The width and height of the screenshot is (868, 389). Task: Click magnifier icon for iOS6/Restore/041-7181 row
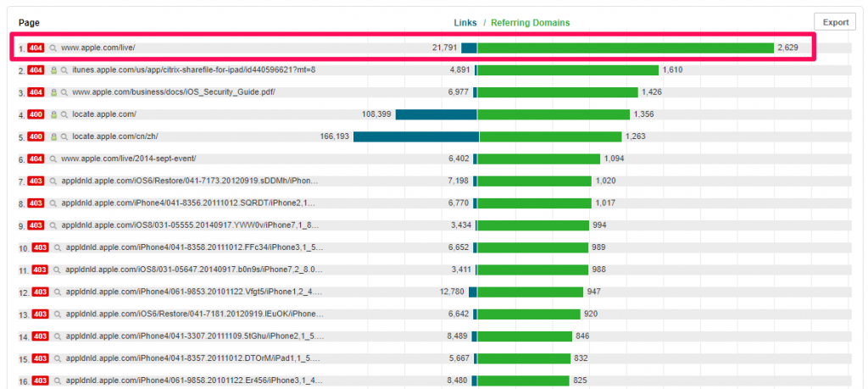click(x=58, y=314)
